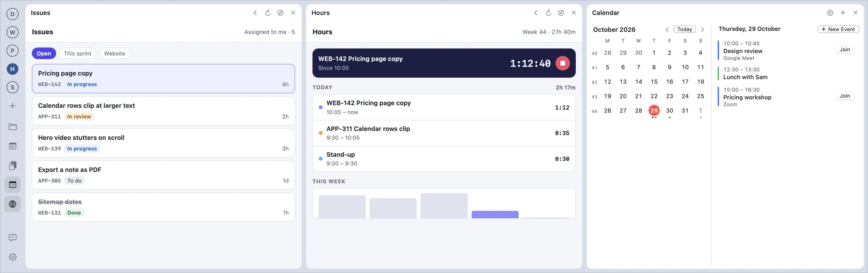Create a New Event
The image size is (868, 273).
coord(838,29)
